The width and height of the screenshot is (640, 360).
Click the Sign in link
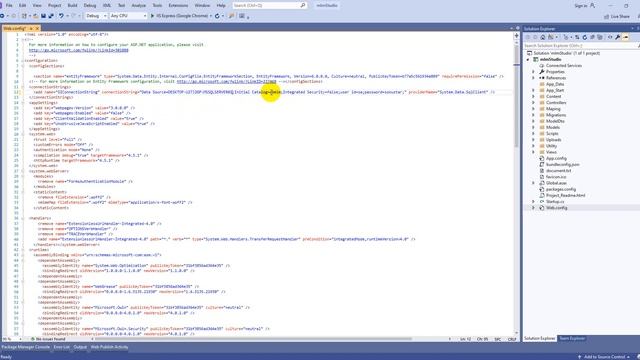coord(580,6)
